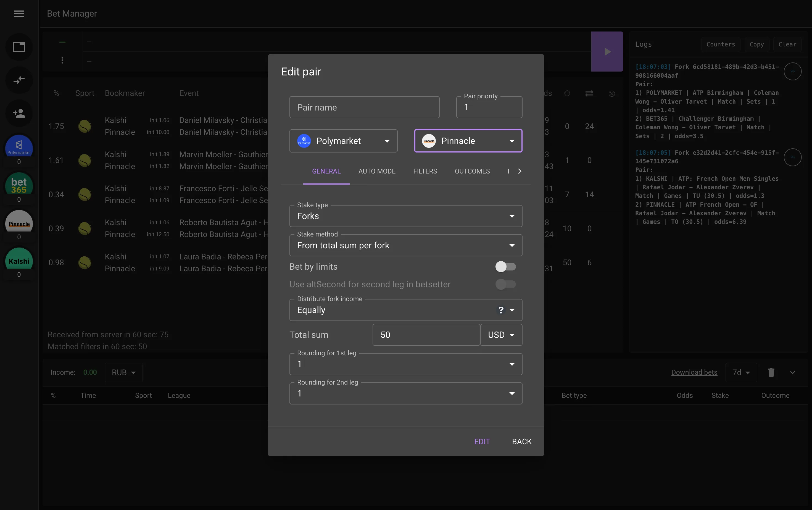812x510 pixels.
Task: Click the Counters button in Logs
Action: [x=721, y=44]
